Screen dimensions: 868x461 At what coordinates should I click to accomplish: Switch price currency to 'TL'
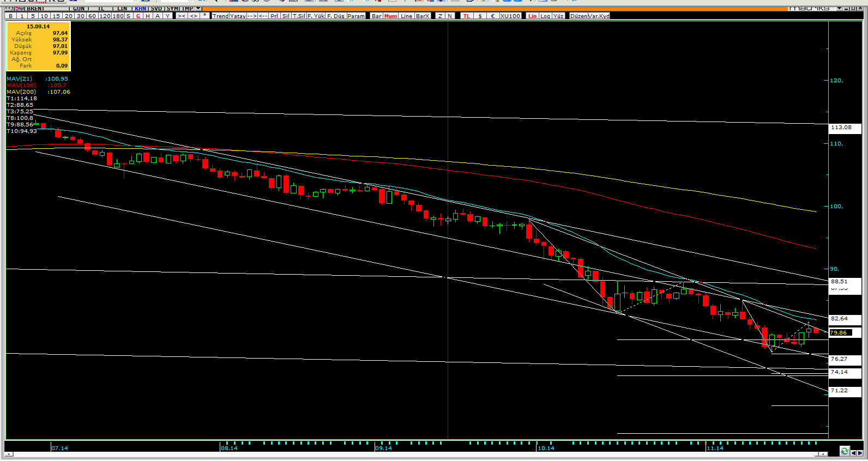point(467,16)
